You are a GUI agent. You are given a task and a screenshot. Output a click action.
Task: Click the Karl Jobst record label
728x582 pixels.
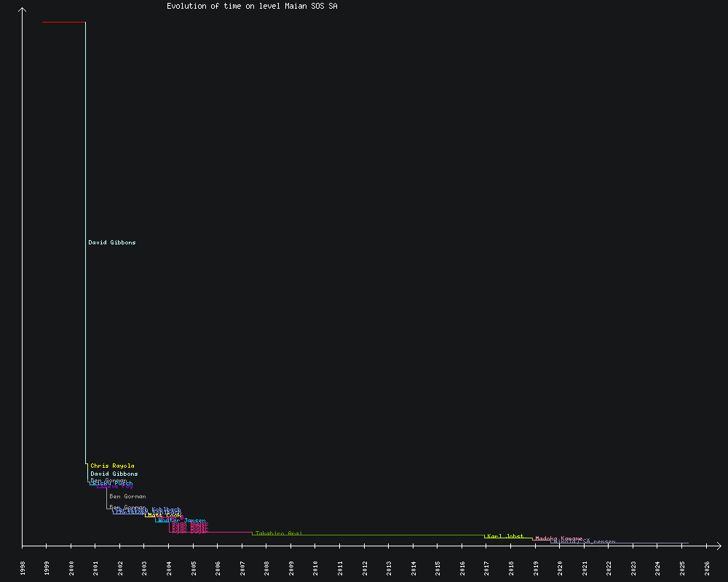pos(505,536)
